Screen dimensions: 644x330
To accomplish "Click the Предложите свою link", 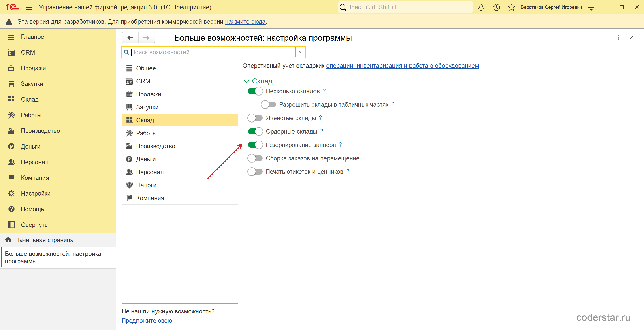I will (x=147, y=321).
